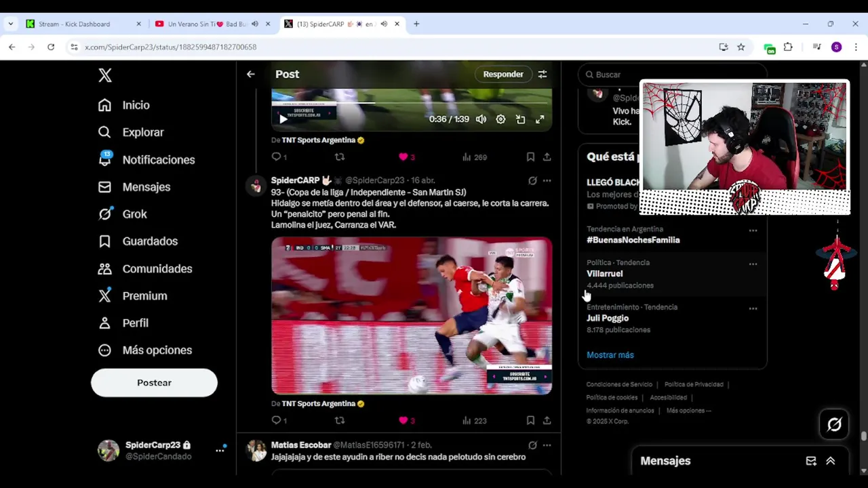
Task: Compose new message in Mensajes drawer
Action: [x=811, y=461]
